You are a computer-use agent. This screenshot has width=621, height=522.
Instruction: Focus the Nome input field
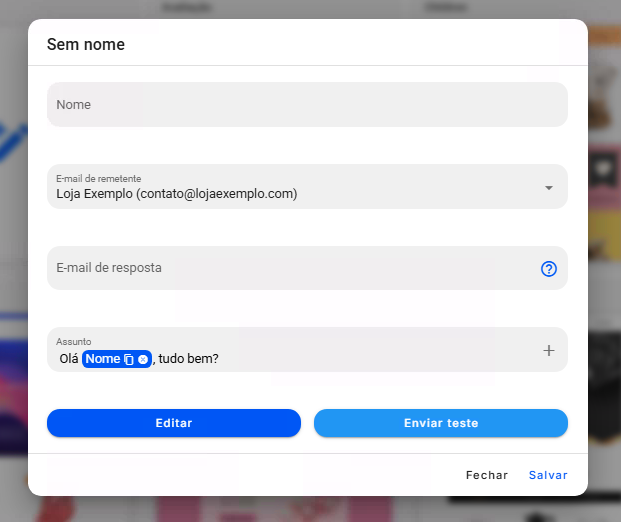pyautogui.click(x=307, y=105)
